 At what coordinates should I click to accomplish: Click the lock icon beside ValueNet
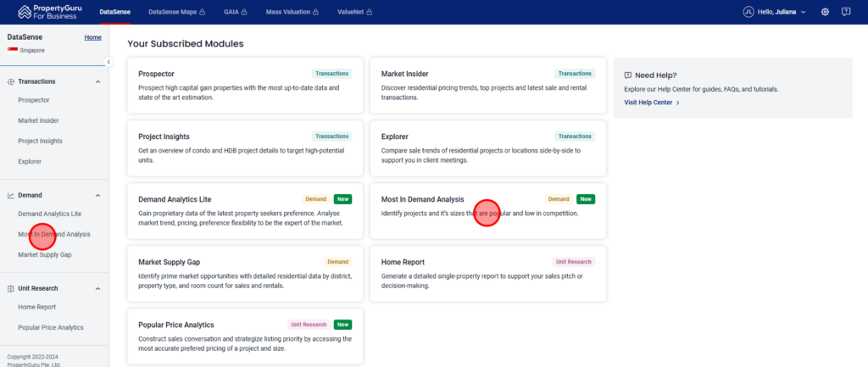(370, 12)
